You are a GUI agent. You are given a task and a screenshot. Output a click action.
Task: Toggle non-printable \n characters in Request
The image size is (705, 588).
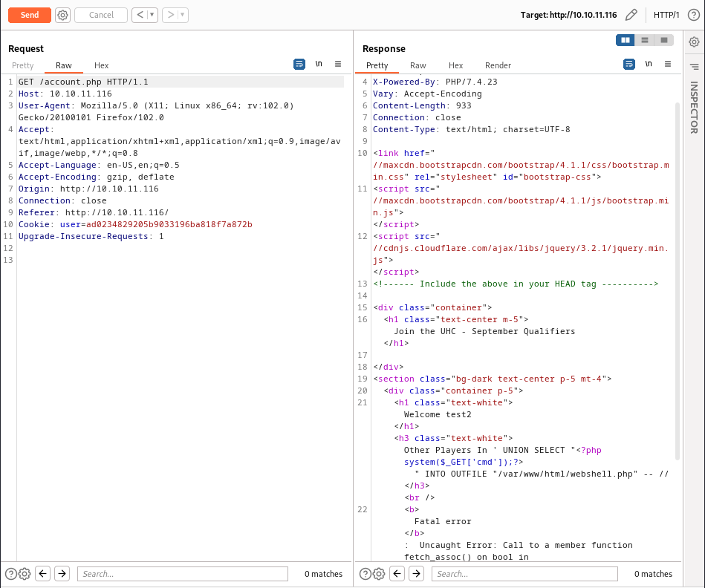319,64
